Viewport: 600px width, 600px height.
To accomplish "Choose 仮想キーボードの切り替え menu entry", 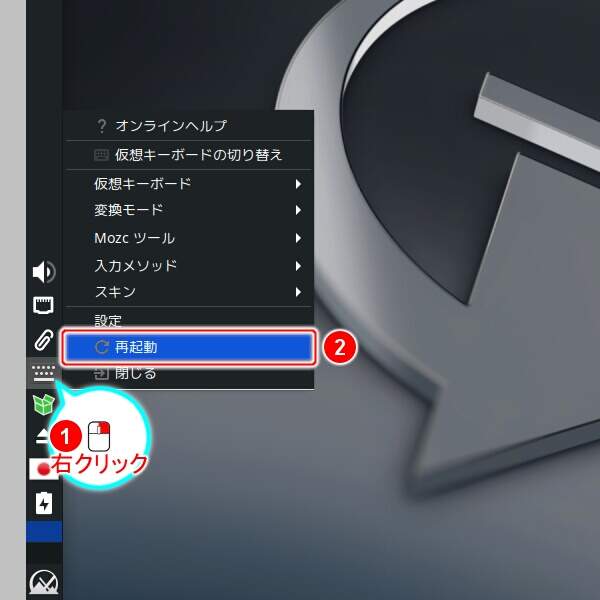I will 189,155.
